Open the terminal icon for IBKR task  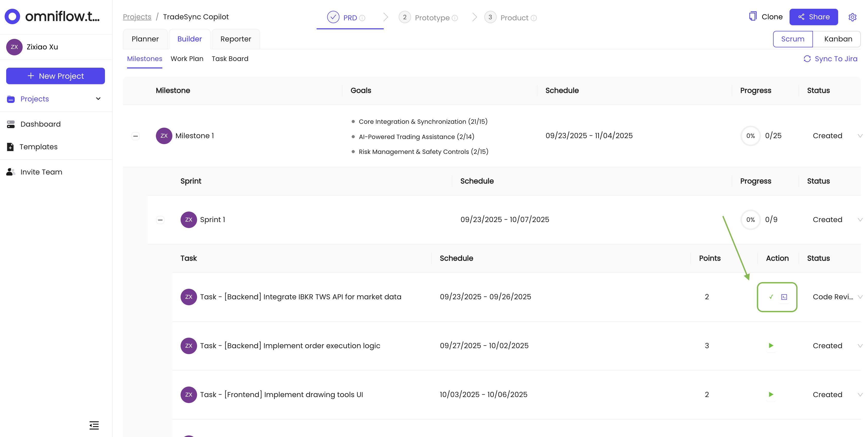(x=784, y=297)
